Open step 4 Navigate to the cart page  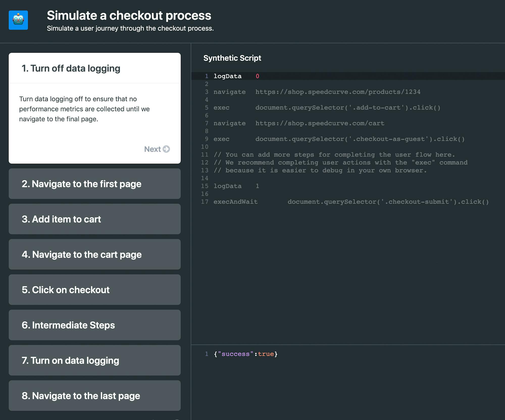pyautogui.click(x=94, y=255)
